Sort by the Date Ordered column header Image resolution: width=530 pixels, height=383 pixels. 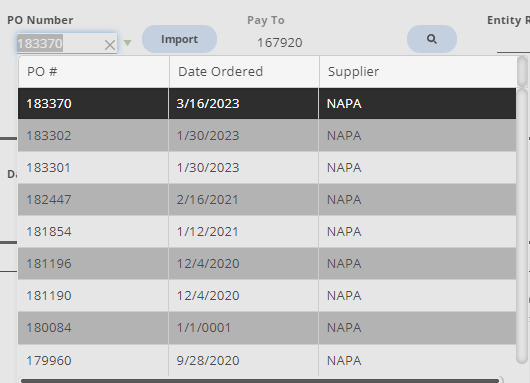tap(244, 72)
